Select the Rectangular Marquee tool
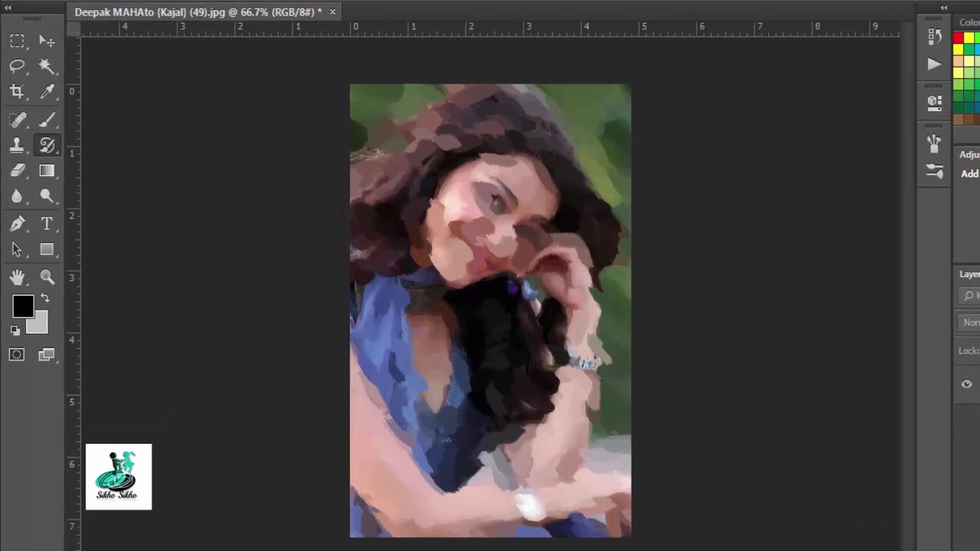980x551 pixels. 17,41
